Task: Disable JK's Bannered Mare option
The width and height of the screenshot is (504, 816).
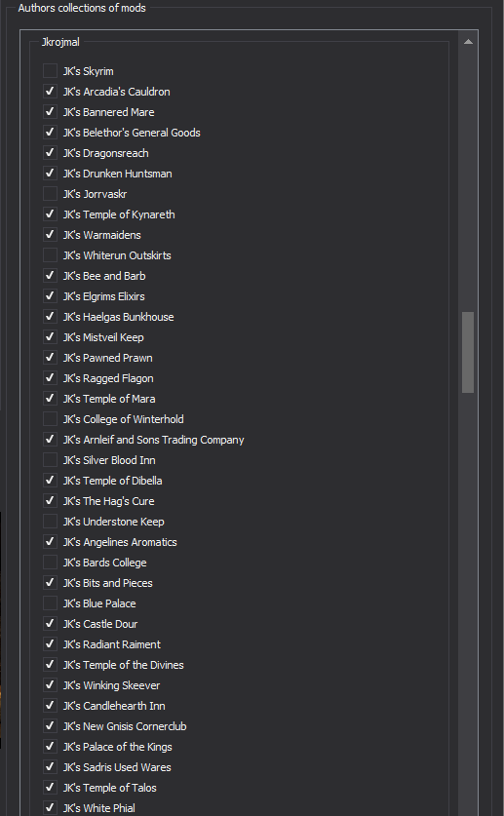Action: [x=50, y=112]
